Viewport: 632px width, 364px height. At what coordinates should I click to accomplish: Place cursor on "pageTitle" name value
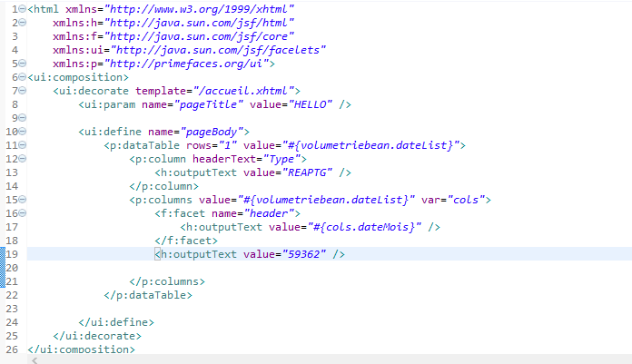point(208,104)
